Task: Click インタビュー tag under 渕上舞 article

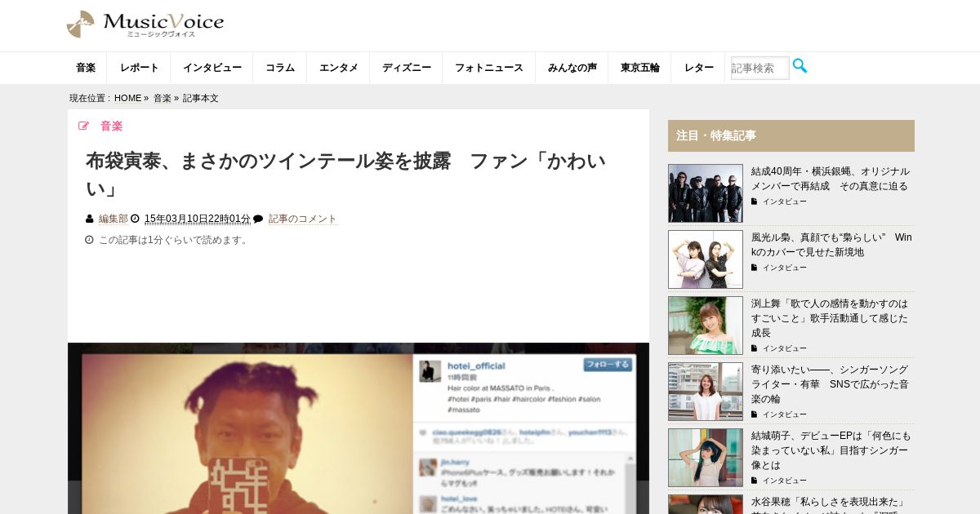Action: click(x=784, y=348)
